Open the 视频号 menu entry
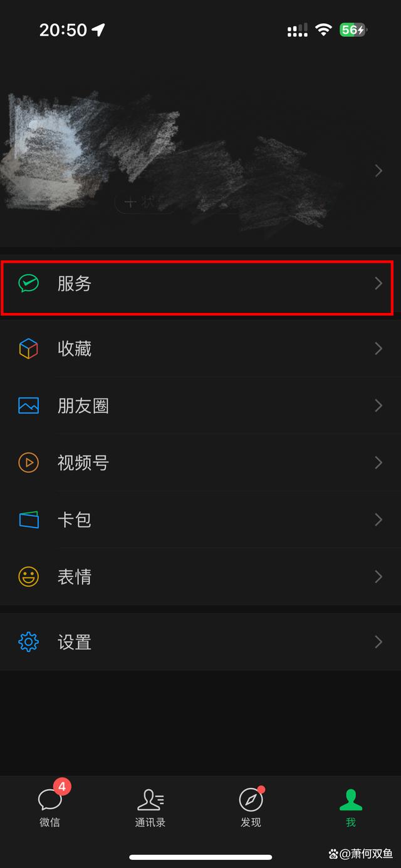Viewport: 401px width, 868px height. (200, 462)
